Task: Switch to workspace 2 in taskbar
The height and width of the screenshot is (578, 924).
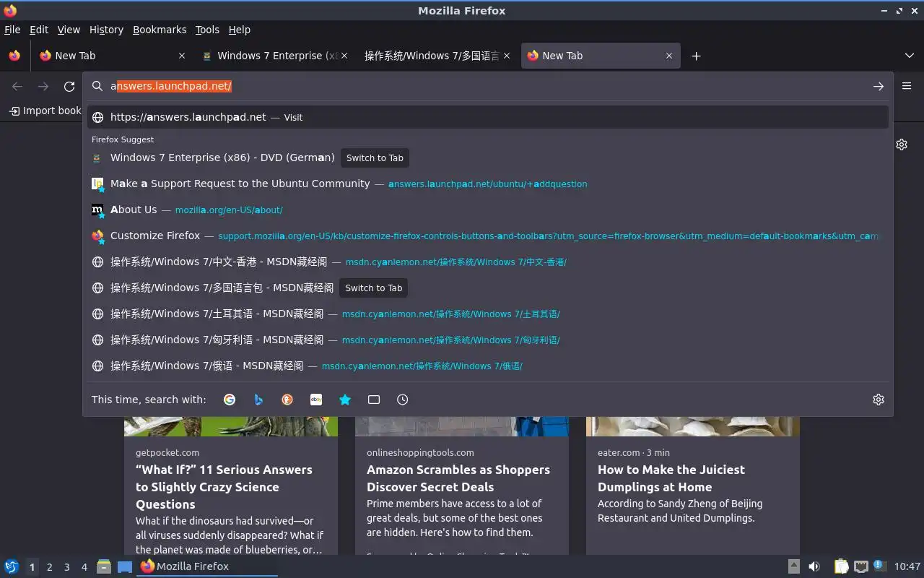Action: 49,567
